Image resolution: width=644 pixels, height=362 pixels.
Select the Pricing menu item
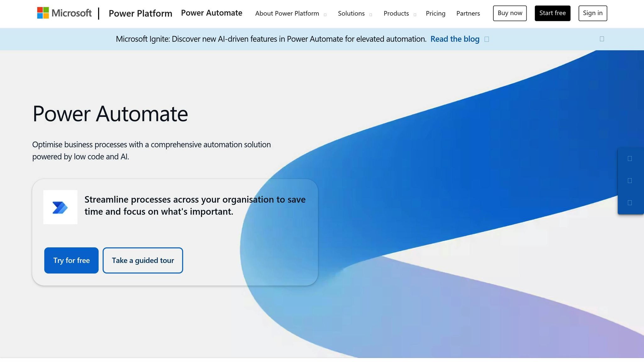pos(436,14)
